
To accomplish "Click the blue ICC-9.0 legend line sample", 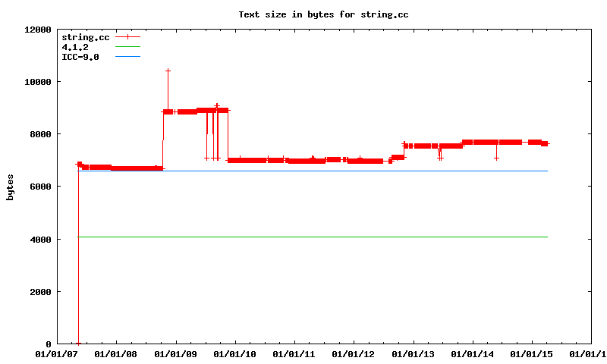I will pos(128,57).
